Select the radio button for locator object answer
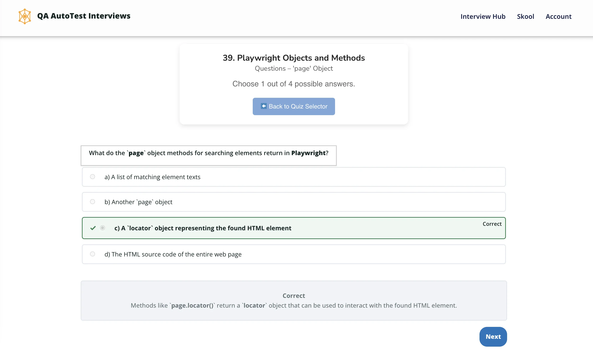 103,228
